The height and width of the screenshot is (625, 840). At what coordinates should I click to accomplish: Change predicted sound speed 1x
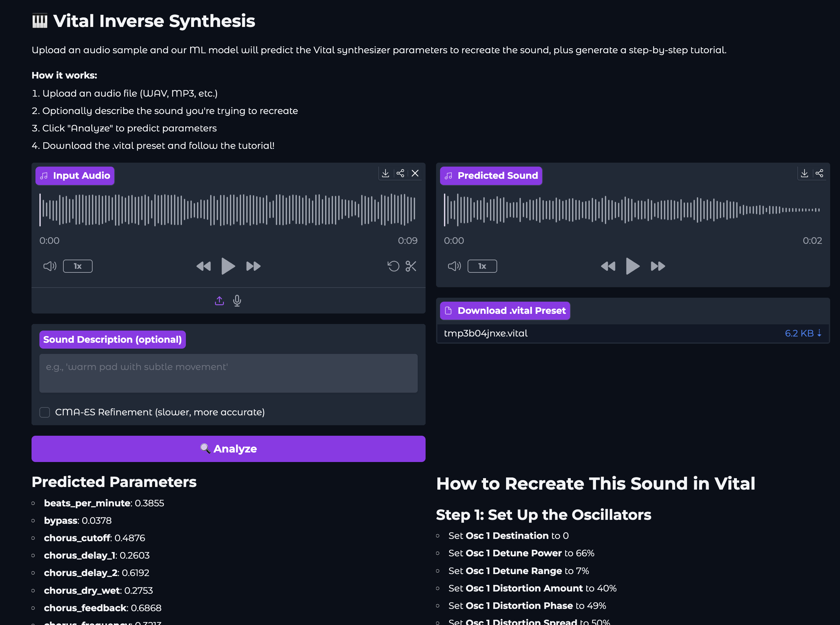[x=482, y=266]
